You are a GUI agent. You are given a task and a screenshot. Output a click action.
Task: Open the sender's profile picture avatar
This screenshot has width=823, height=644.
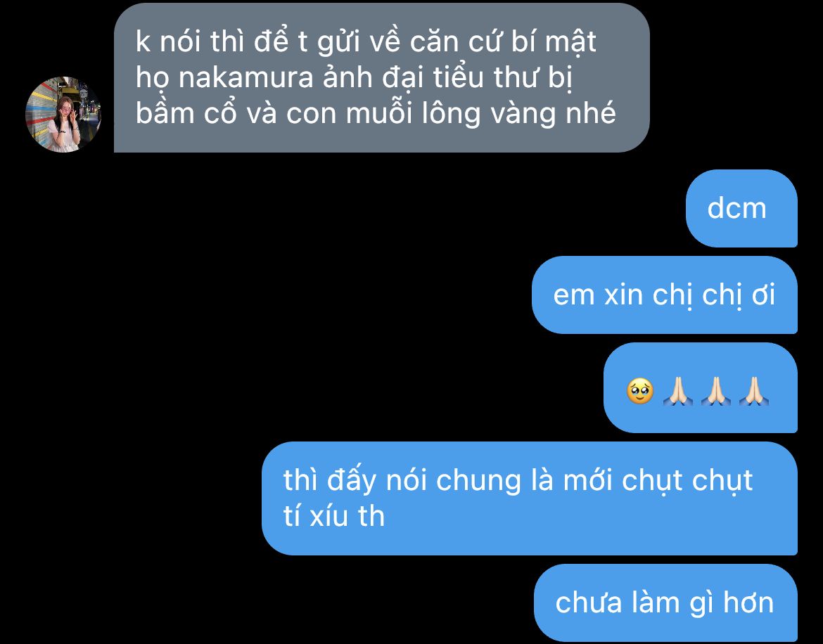click(x=63, y=115)
